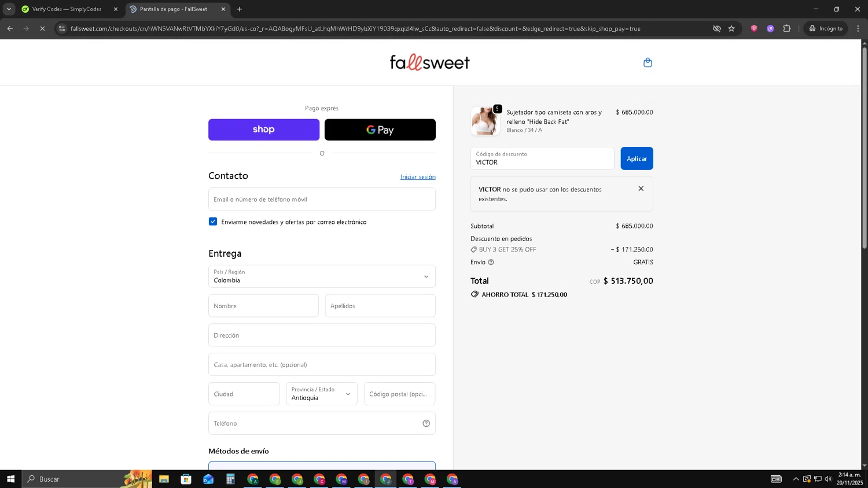Focus the Nombre input field
Viewport: 868px width, 488px height.
click(x=263, y=306)
